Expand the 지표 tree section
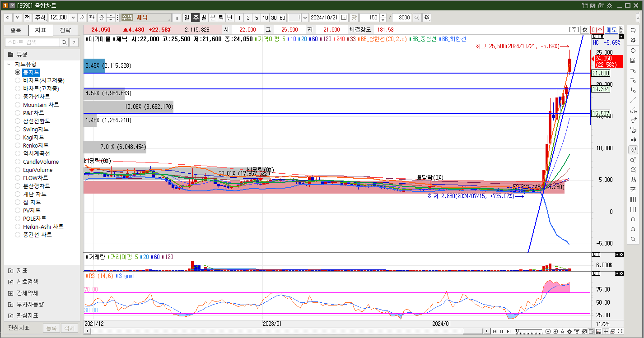This screenshot has width=644, height=338. point(10,271)
